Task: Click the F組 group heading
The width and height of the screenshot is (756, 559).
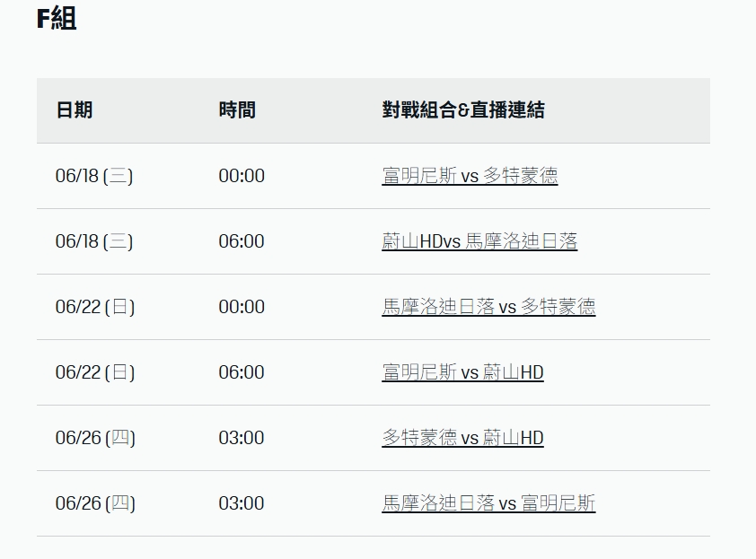Action: (x=57, y=19)
